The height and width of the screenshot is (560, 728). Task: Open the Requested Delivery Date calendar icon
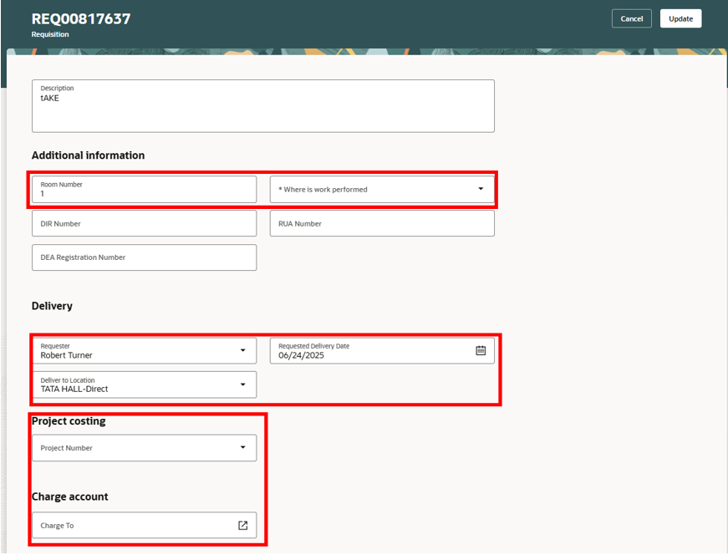481,350
